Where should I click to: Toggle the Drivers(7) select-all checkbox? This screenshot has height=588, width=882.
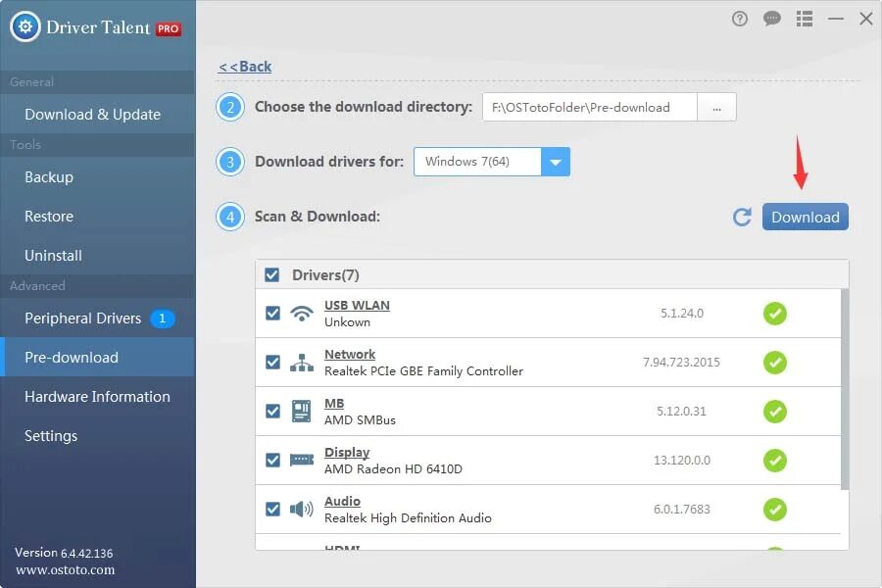[x=271, y=275]
